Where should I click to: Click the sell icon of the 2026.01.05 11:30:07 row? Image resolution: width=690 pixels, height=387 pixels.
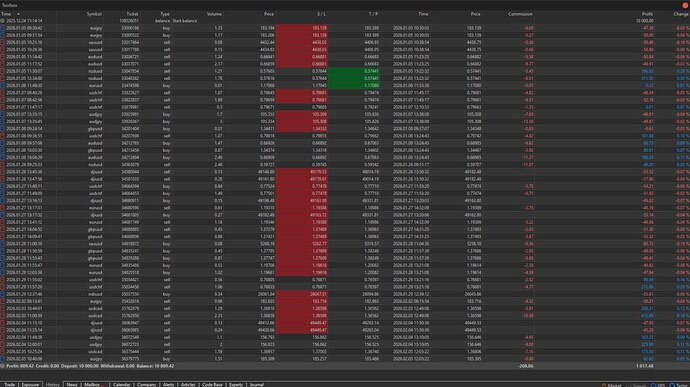click(2, 71)
